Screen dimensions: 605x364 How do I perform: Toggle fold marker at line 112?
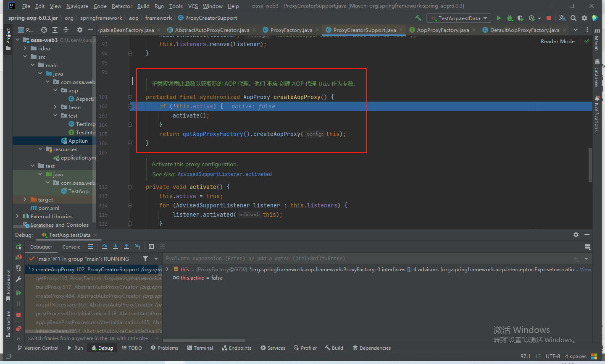130,187
